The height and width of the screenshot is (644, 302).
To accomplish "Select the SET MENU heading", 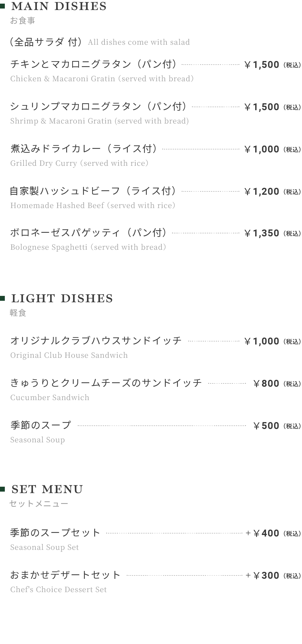I will click(x=47, y=489).
